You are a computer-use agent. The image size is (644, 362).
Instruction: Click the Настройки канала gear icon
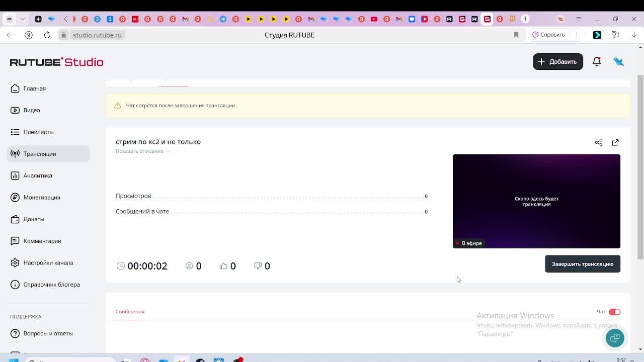[x=15, y=262]
